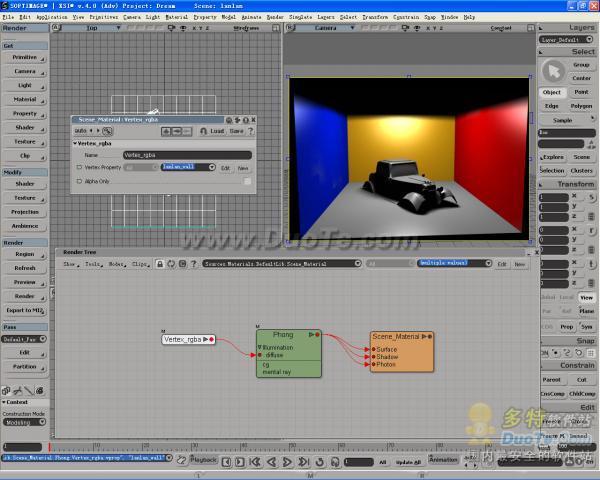
Task: Open the Construction Mode Modeling dropdown
Action: pyautogui.click(x=22, y=423)
